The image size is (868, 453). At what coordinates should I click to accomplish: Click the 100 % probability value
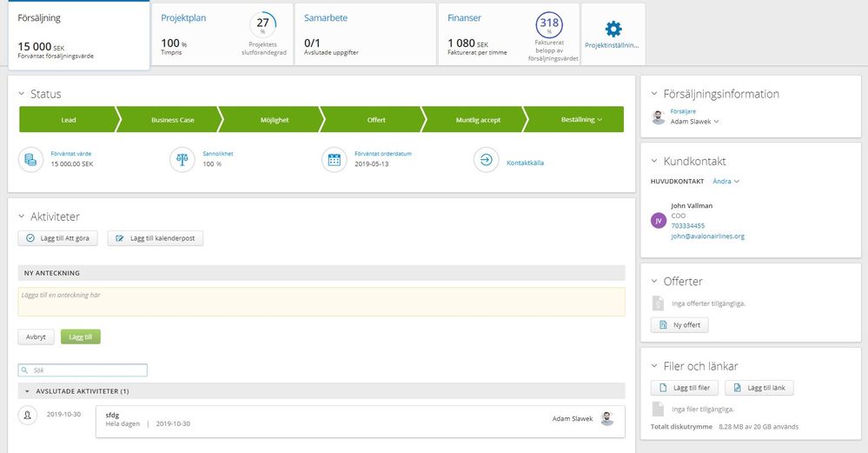(x=212, y=164)
